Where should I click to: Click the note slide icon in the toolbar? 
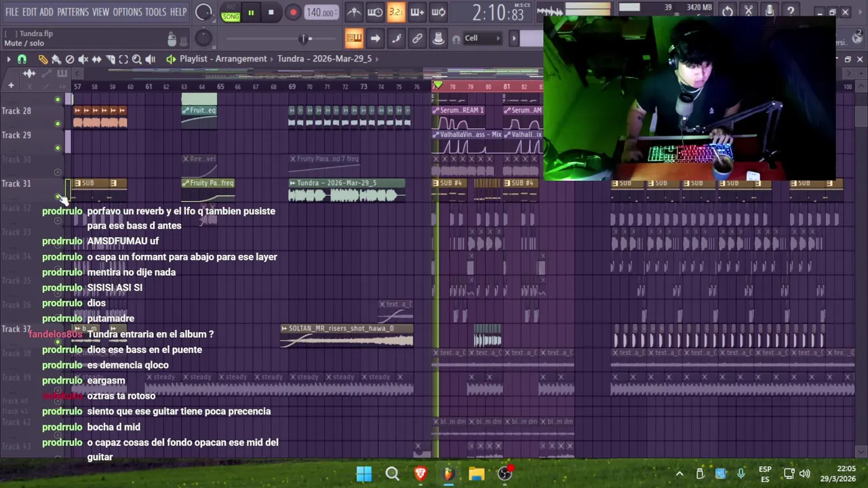(396, 38)
